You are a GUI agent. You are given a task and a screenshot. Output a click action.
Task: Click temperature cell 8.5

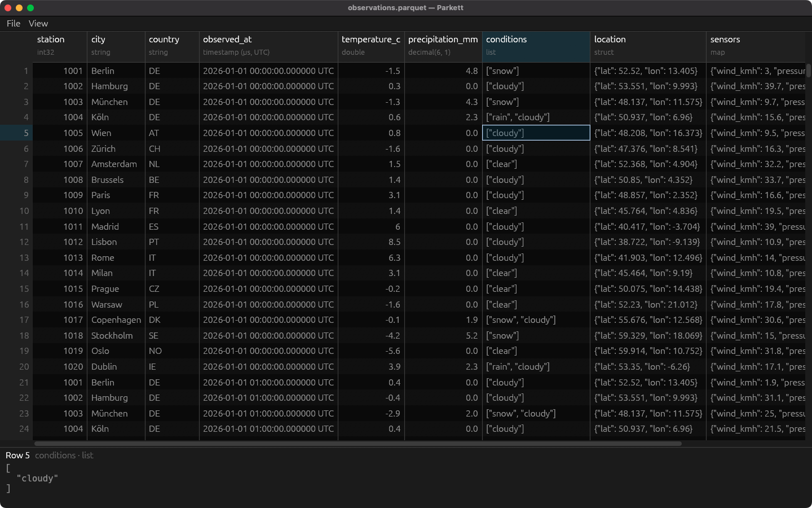pos(371,242)
